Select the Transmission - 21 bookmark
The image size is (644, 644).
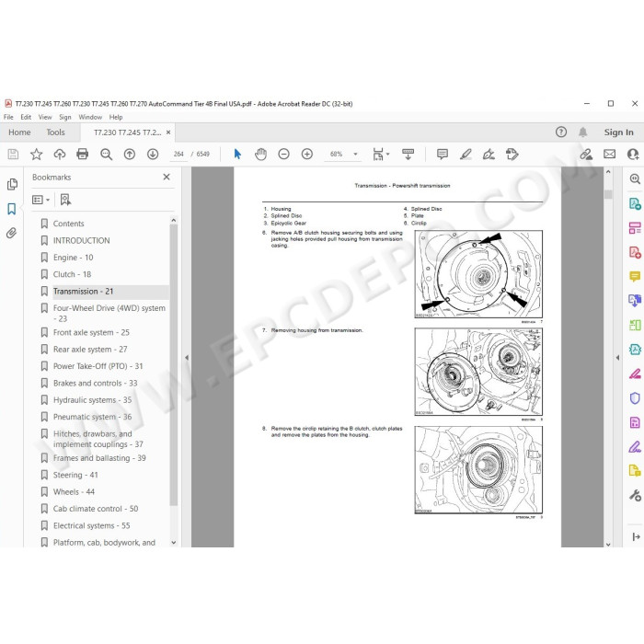[x=83, y=292]
